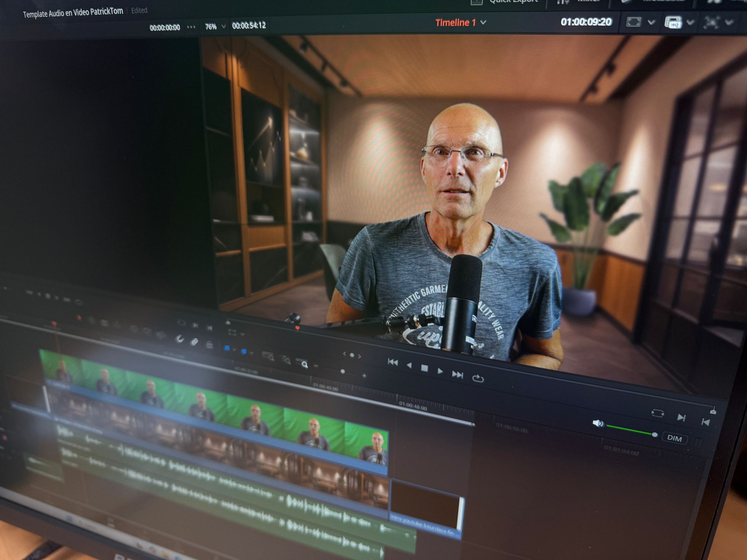This screenshot has height=560, width=747.
Task: Start forward playback in the timeline viewer
Action: [x=440, y=371]
